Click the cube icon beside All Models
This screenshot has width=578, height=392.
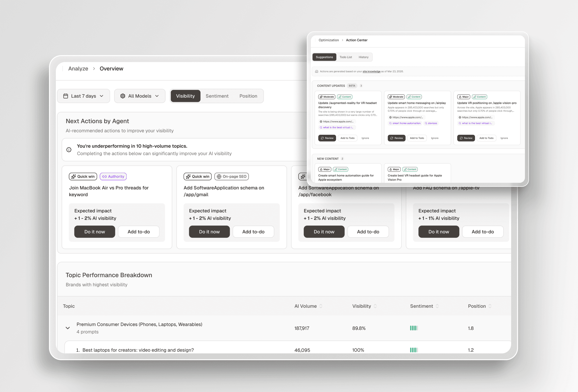[123, 96]
